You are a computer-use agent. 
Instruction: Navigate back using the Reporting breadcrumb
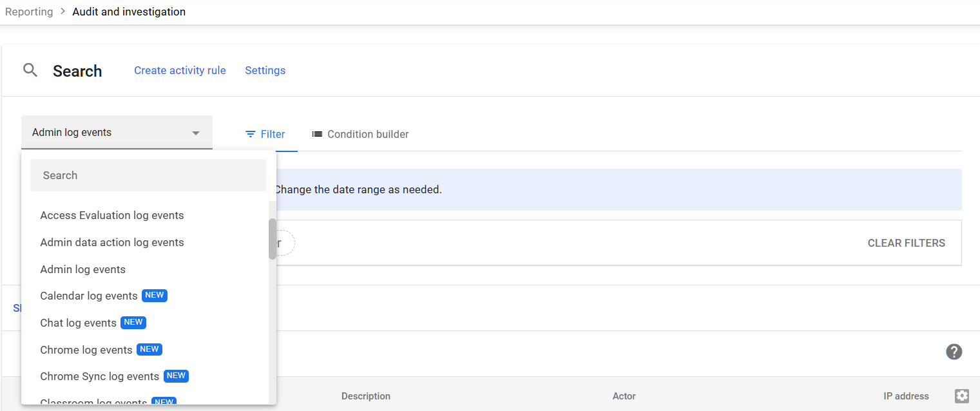[x=29, y=11]
